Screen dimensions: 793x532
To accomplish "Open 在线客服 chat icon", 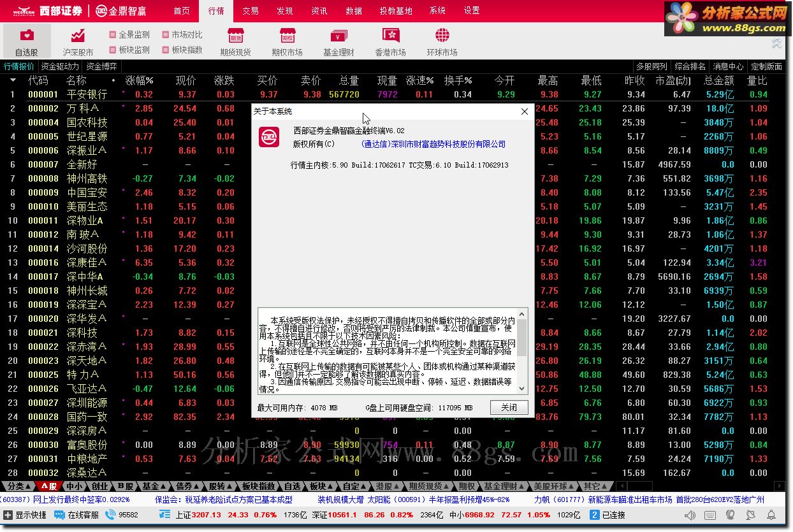I will 59,515.
